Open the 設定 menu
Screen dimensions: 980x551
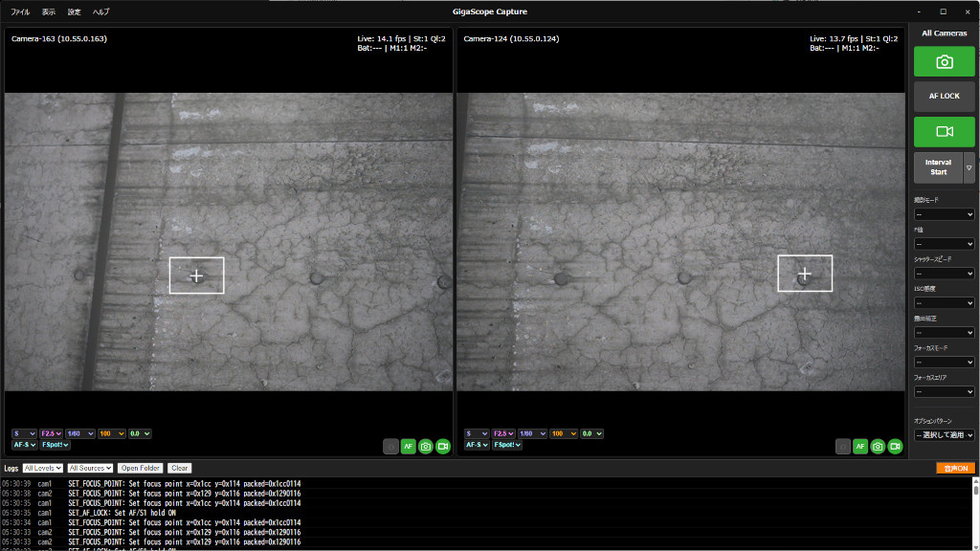point(75,11)
